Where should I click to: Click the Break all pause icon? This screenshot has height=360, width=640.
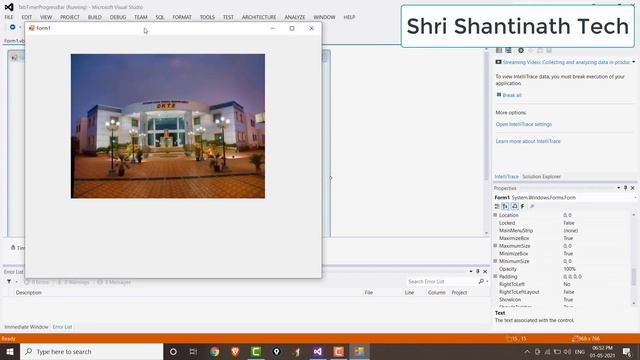click(498, 95)
